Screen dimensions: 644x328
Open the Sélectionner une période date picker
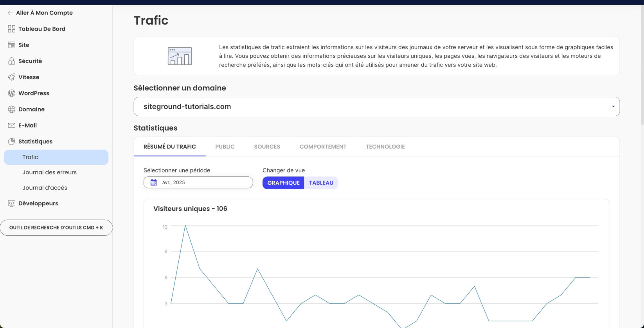tap(198, 183)
